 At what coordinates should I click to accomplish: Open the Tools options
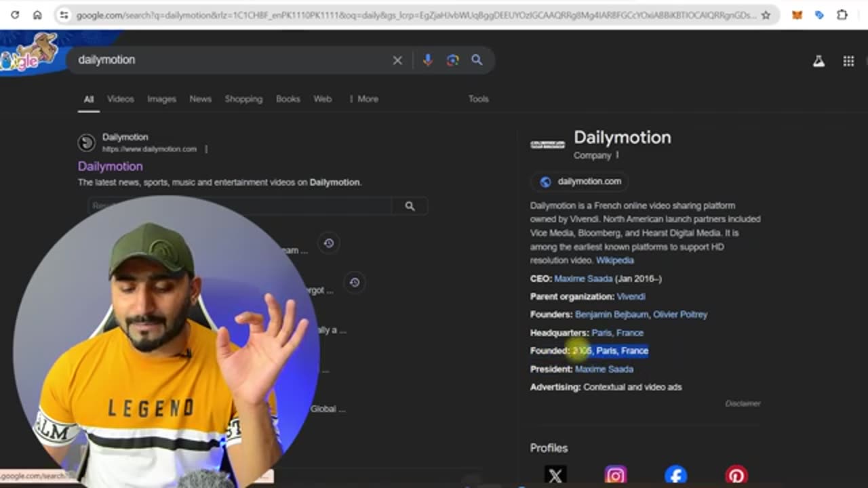(x=478, y=99)
